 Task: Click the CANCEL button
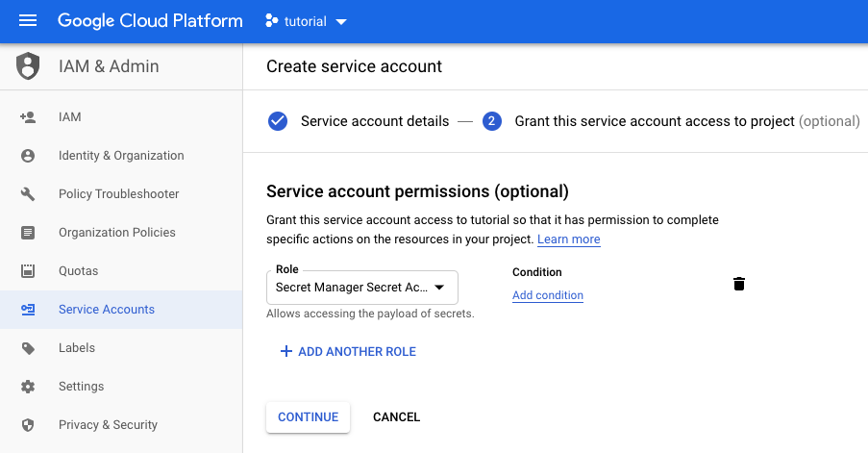point(396,417)
